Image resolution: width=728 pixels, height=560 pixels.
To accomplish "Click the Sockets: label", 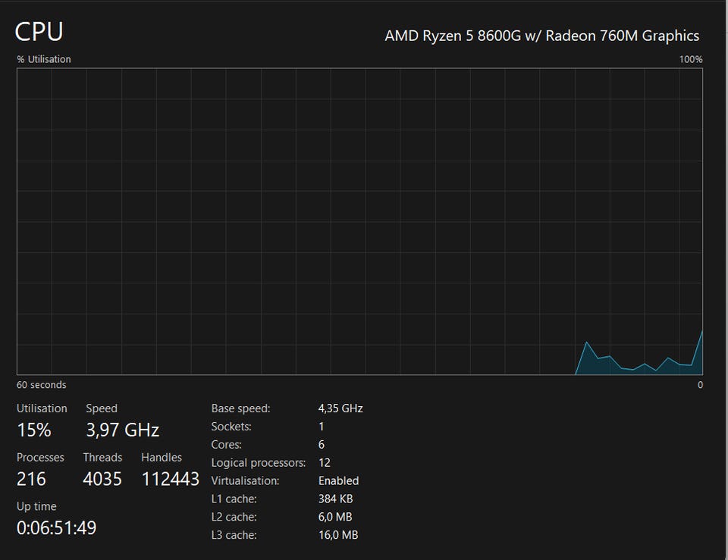I will 231,427.
